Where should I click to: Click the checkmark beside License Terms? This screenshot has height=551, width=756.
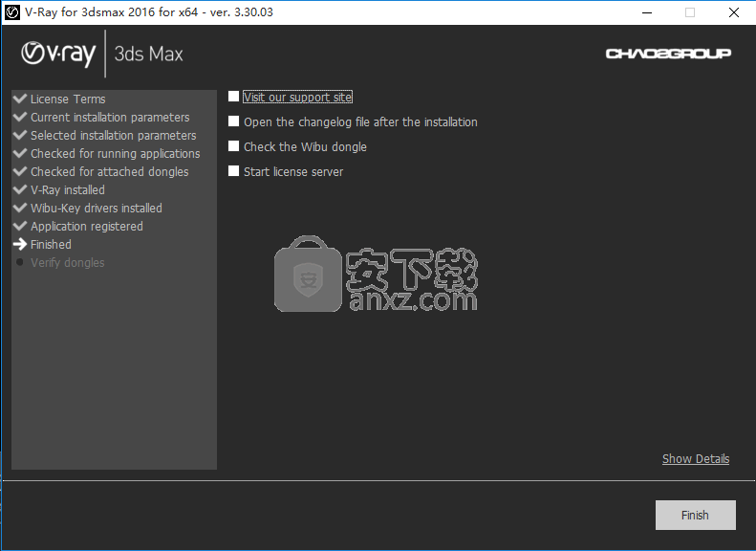20,99
